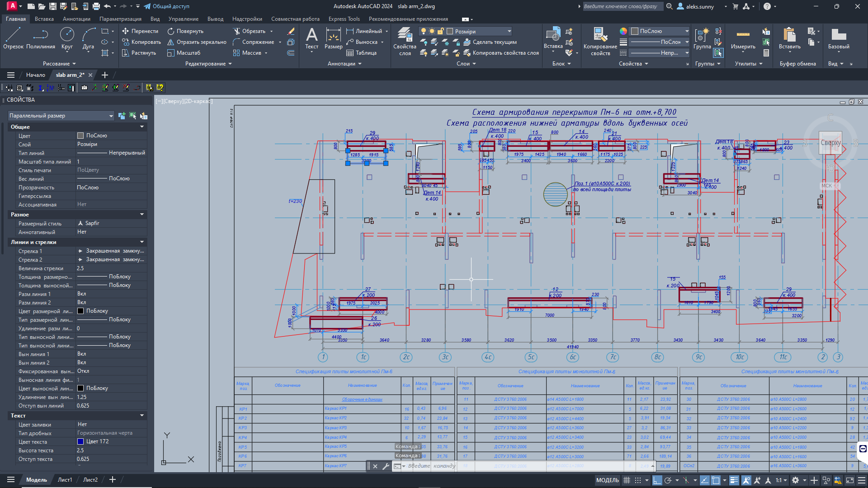Screen dimensions: 868x488
Task: Click the Цвет 172 text color swatch
Action: [x=80, y=441]
